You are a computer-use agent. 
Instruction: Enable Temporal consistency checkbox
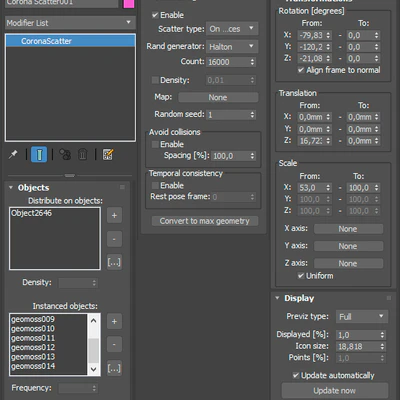pyautogui.click(x=155, y=185)
